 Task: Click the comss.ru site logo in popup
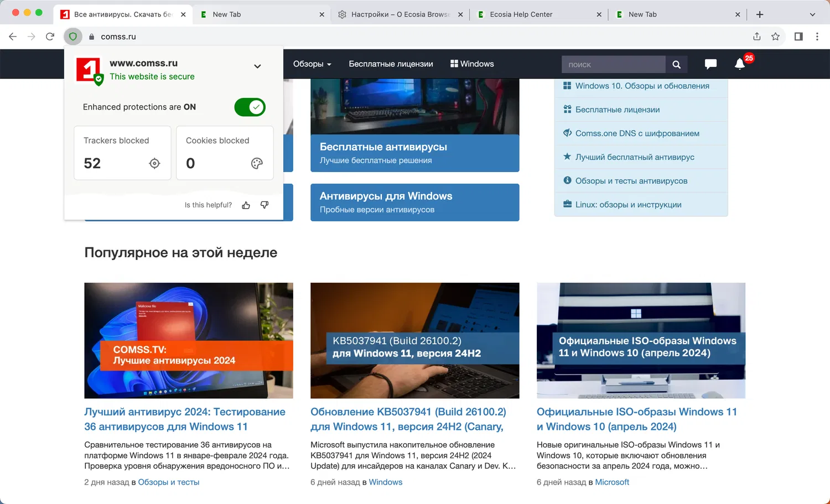89,70
